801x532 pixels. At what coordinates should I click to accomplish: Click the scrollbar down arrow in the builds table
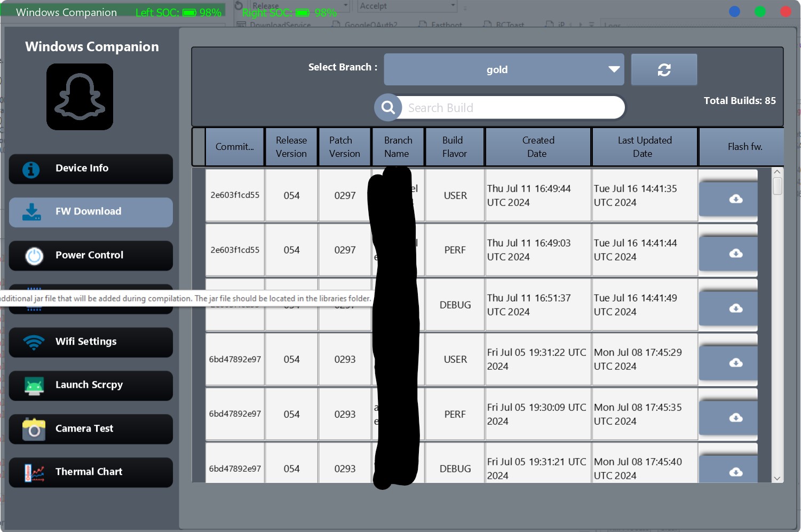(778, 478)
